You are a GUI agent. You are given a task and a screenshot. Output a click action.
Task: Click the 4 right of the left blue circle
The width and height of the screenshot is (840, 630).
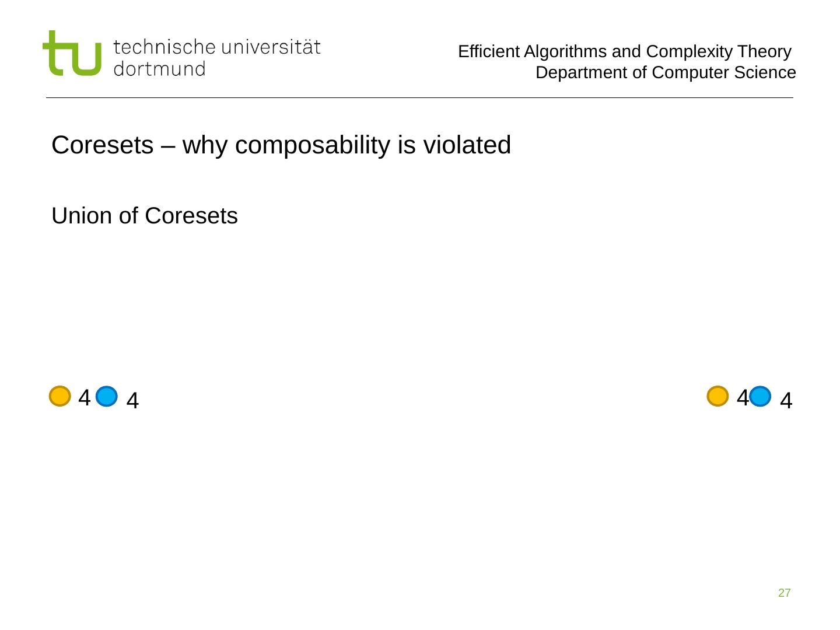tap(132, 401)
